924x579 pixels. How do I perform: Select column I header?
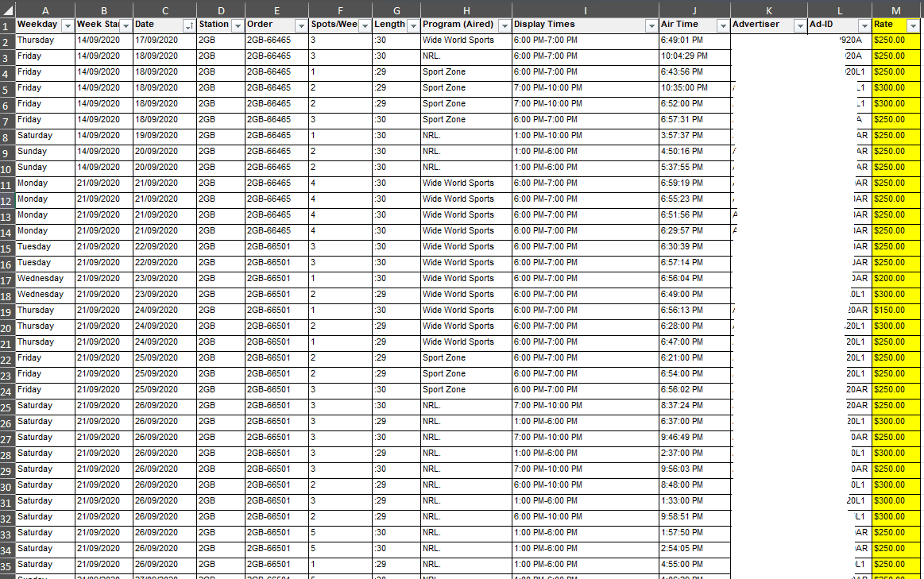click(x=586, y=10)
